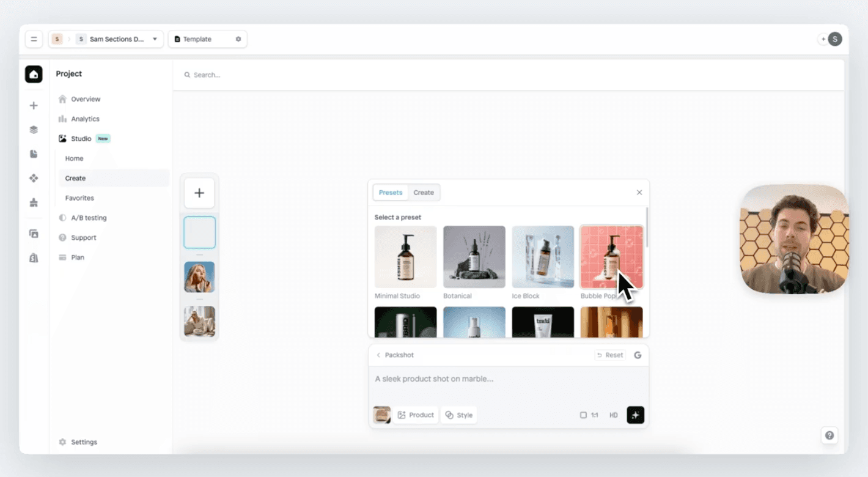Click the orange S workspace icon in the breadcrumb

(x=57, y=39)
